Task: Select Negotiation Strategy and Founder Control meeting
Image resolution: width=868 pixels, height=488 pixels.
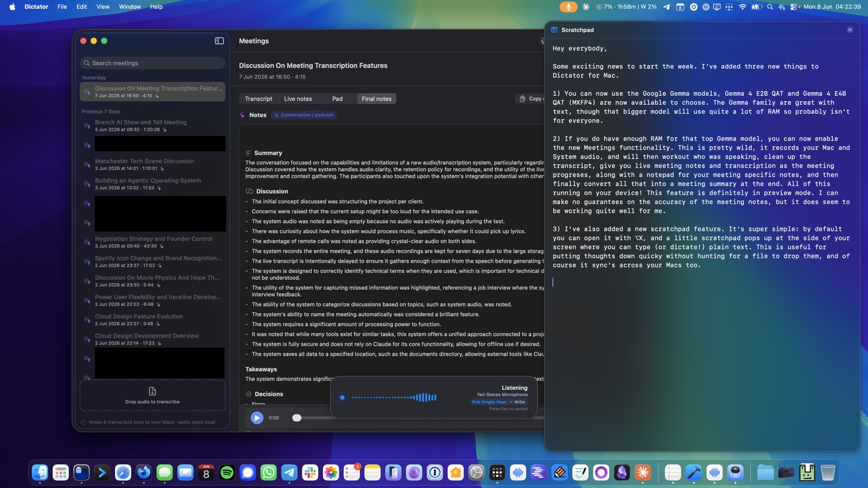Action: (x=153, y=242)
